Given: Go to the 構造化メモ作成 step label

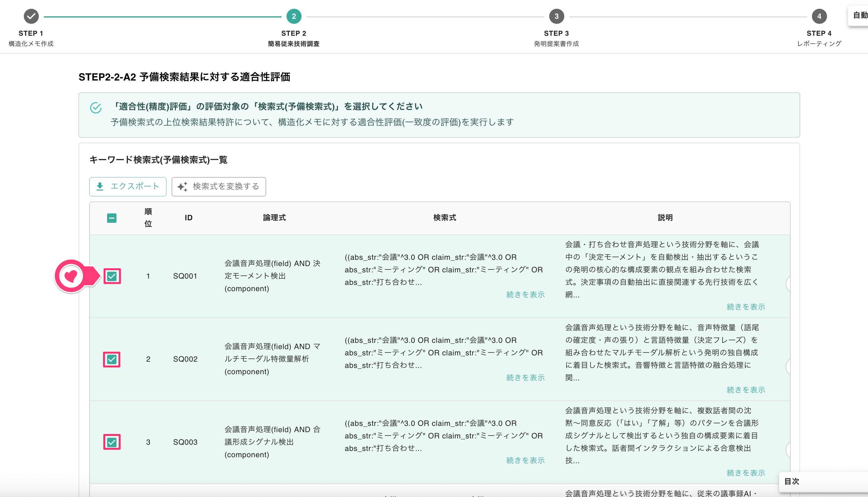Looking at the screenshot, I should coord(31,44).
